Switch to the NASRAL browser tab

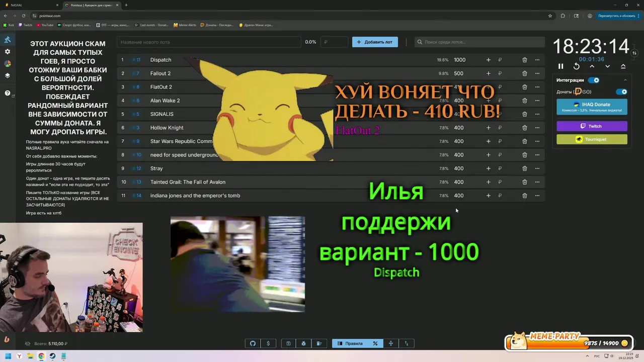pos(31,5)
